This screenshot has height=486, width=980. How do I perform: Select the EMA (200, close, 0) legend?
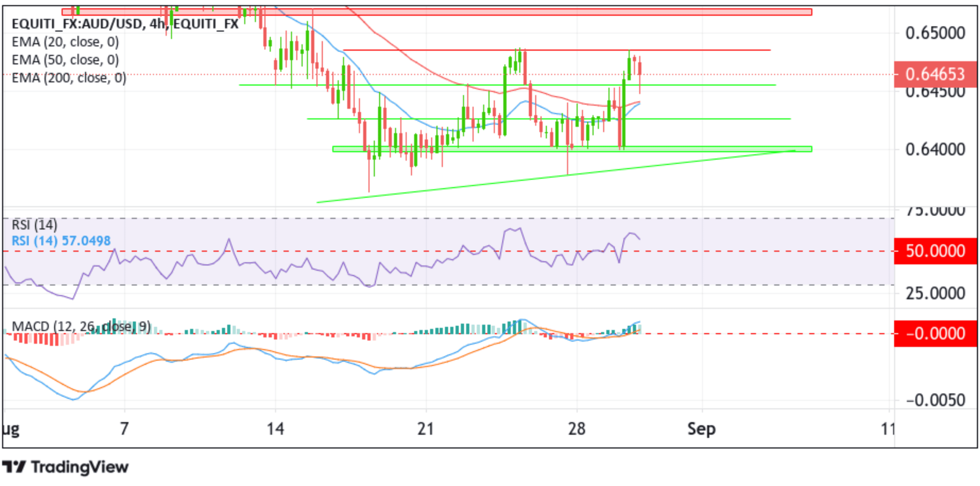[x=69, y=77]
